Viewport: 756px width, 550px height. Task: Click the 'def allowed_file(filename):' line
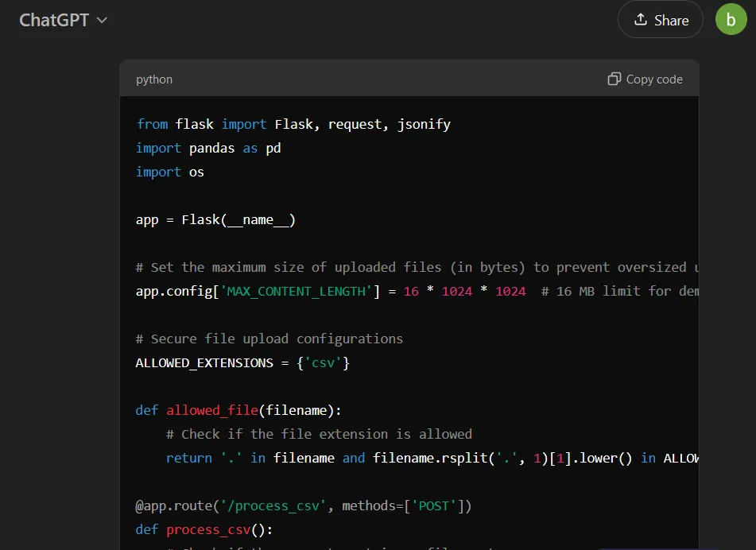pos(238,411)
